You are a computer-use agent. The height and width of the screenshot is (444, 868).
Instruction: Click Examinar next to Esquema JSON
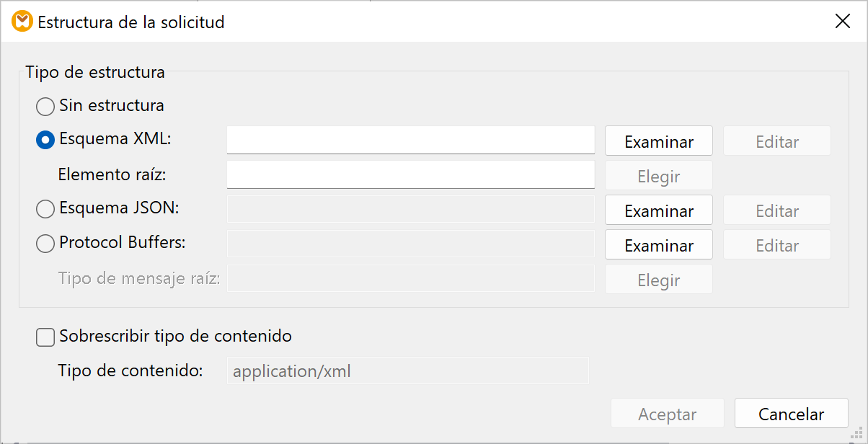[x=658, y=210]
